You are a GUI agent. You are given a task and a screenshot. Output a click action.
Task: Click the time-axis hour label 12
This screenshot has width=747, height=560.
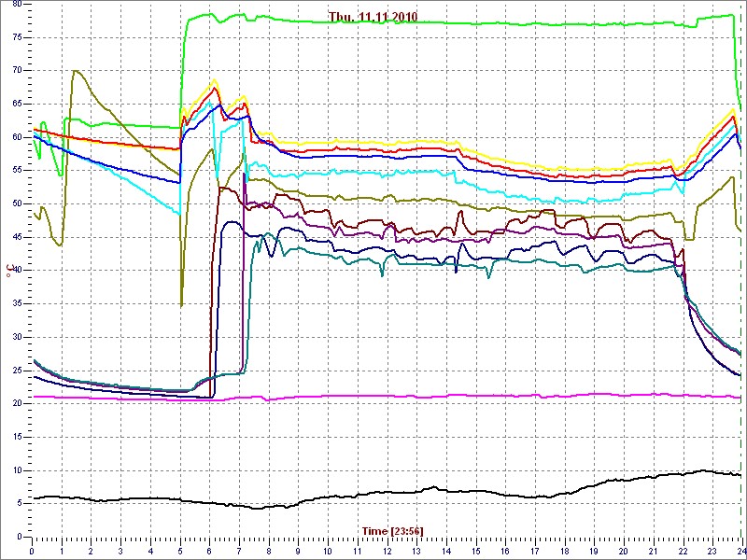pos(388,552)
